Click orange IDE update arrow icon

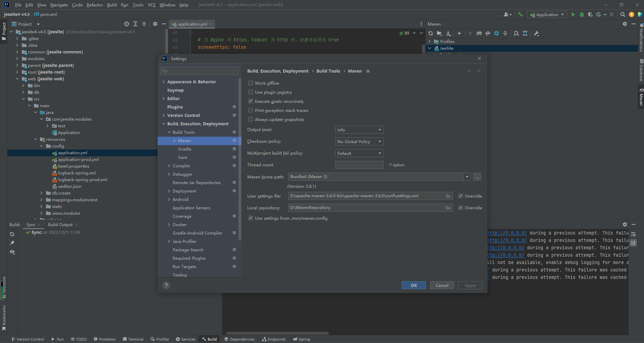coord(632,14)
